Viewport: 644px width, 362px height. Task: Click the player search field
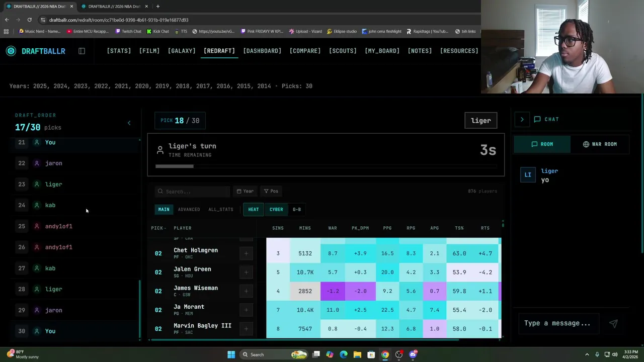(192, 191)
